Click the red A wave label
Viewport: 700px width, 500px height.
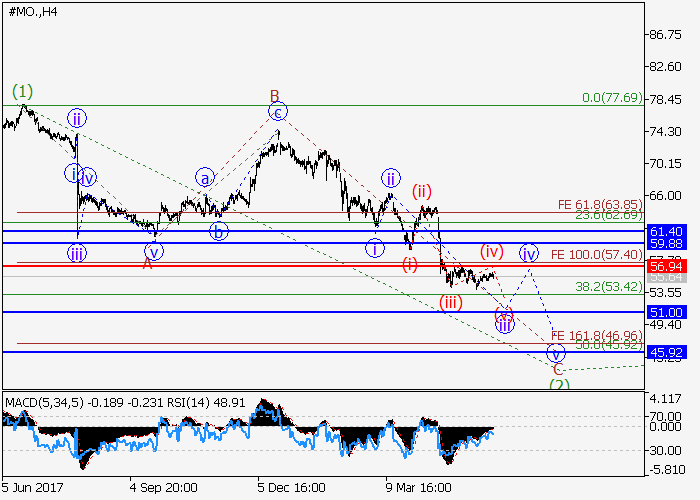[148, 263]
